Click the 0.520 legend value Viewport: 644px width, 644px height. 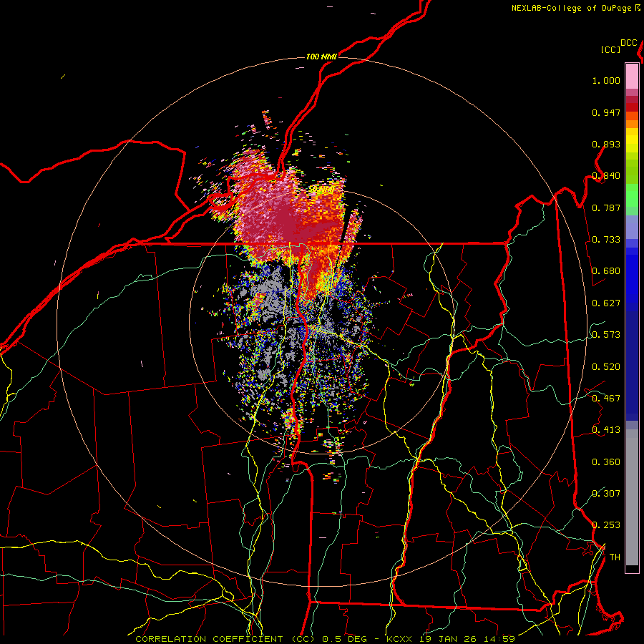[x=606, y=367]
